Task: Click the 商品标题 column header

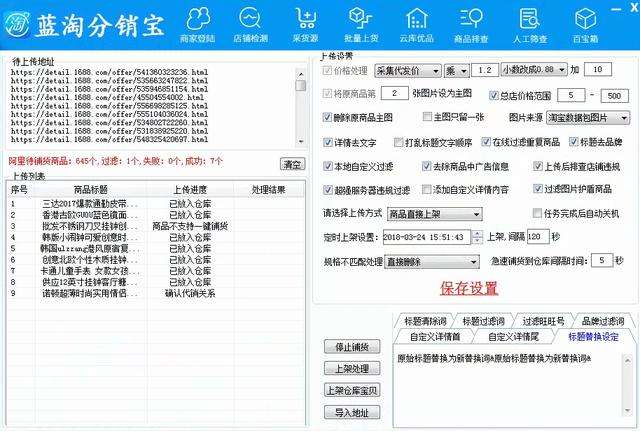Action: point(90,190)
